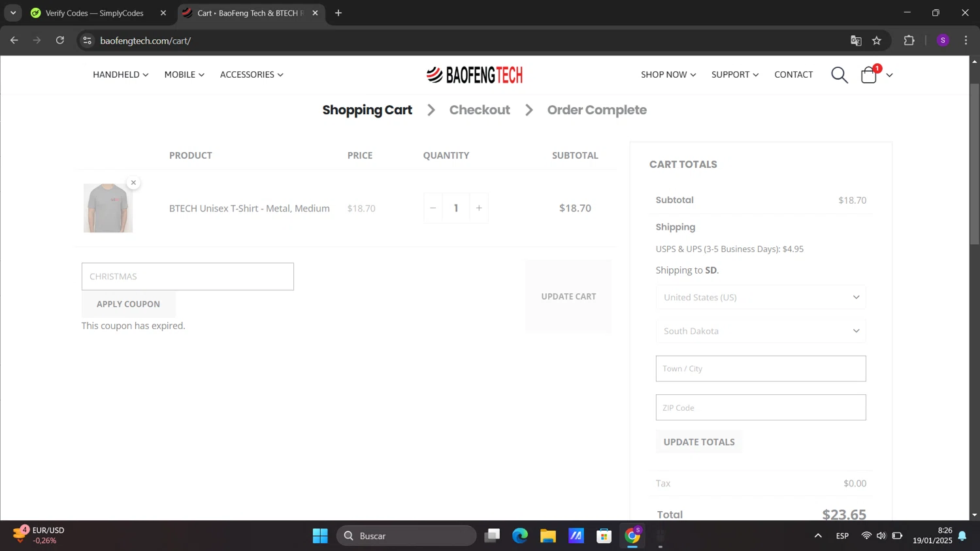This screenshot has height=551, width=980.
Task: Open the site information icon in address bar
Action: 87,40
